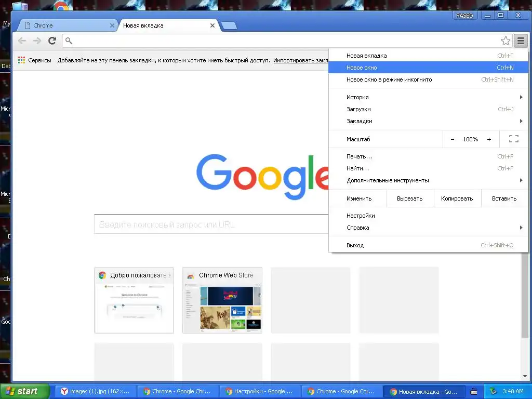
Task: Click the scrollbar down arrow
Action: [525, 376]
